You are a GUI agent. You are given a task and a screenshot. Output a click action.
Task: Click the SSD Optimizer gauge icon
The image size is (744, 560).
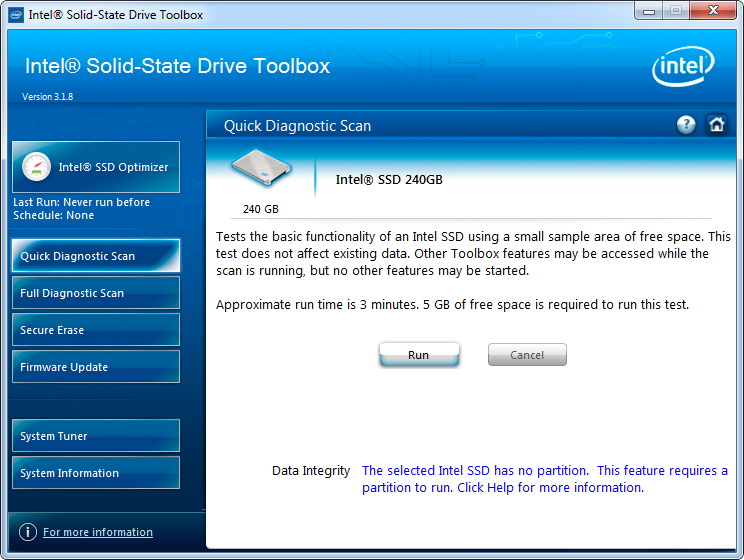[x=36, y=167]
